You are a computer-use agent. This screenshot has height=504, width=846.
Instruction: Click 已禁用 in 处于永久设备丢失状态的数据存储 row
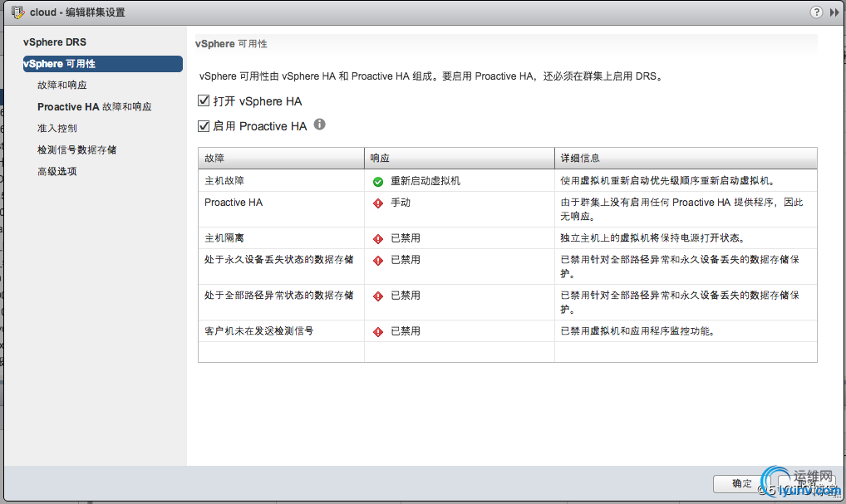tap(406, 260)
